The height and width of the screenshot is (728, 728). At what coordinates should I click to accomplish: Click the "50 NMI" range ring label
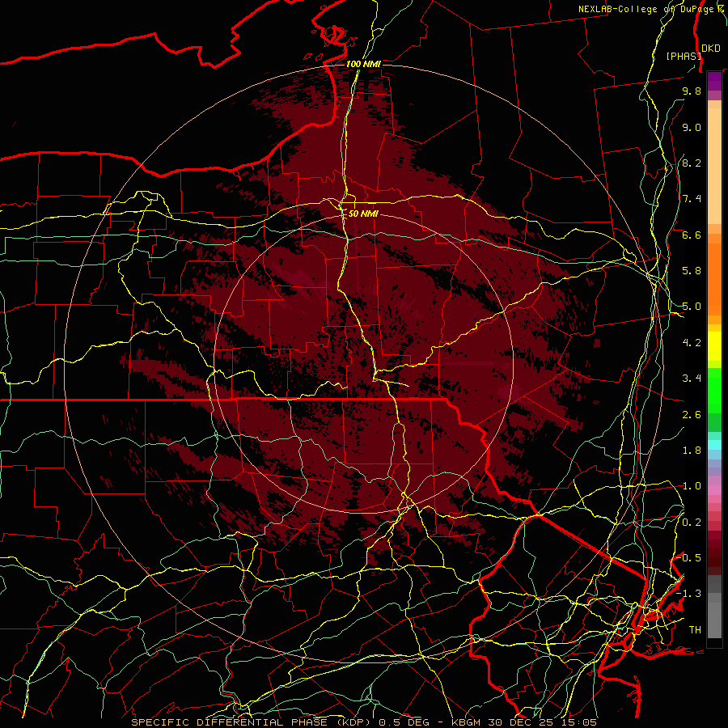363,214
